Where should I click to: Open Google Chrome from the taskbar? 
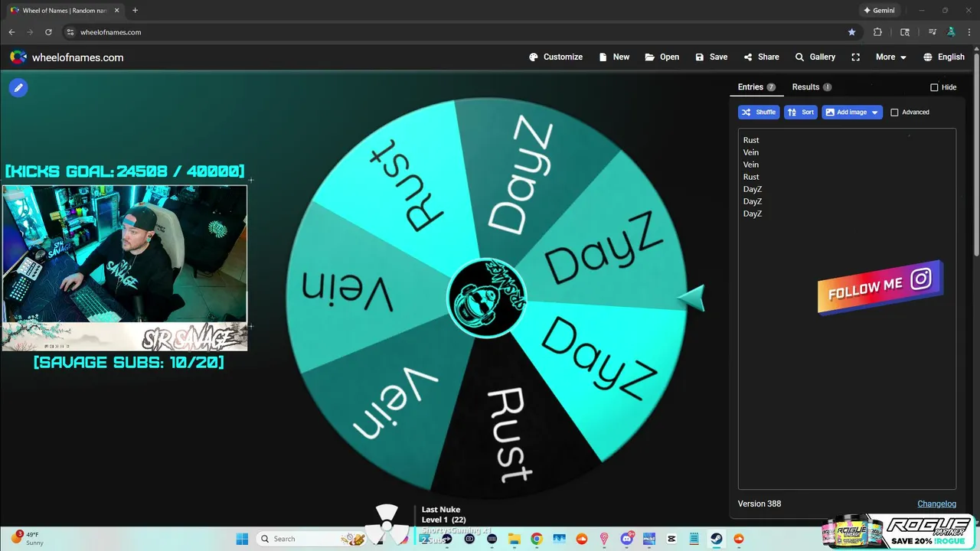[x=537, y=539]
